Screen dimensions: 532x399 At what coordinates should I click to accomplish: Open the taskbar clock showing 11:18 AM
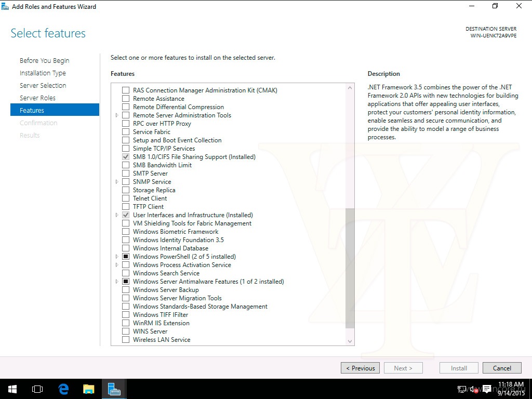[x=511, y=389]
